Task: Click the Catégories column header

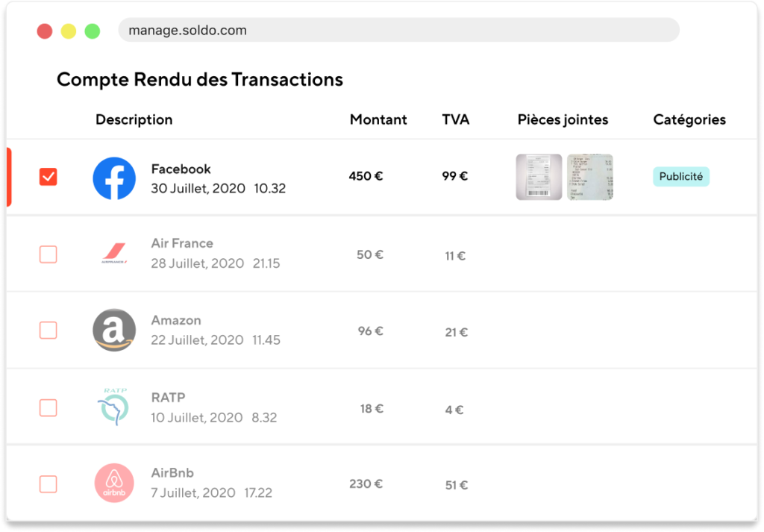Action: click(x=689, y=120)
